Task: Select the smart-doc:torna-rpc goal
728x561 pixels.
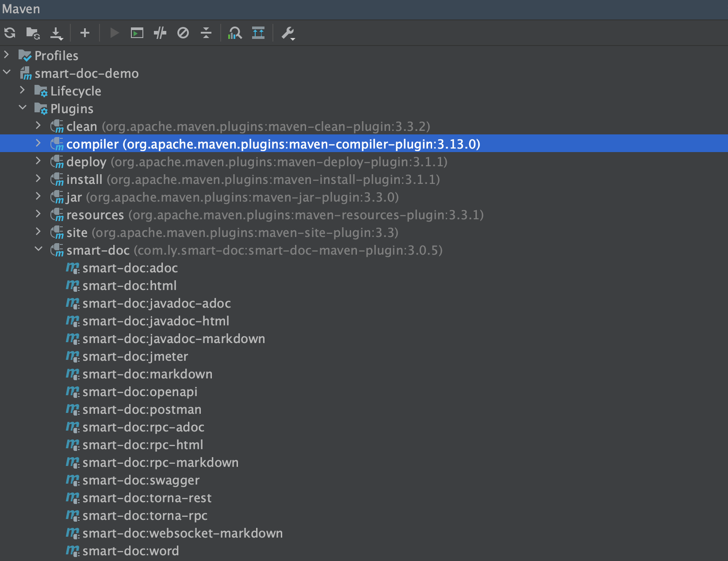Action: [364, 515]
